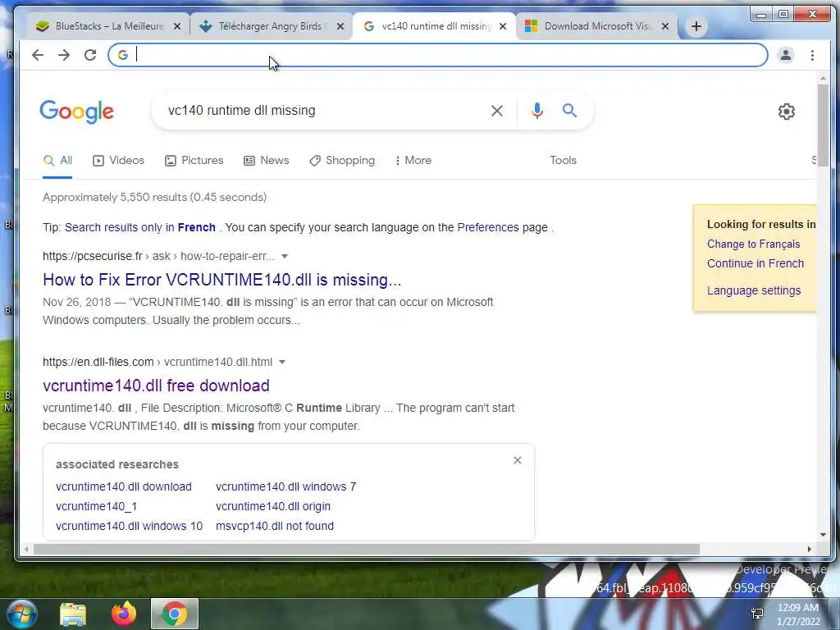The image size is (840, 630).
Task: Click Change to Français
Action: tap(753, 244)
